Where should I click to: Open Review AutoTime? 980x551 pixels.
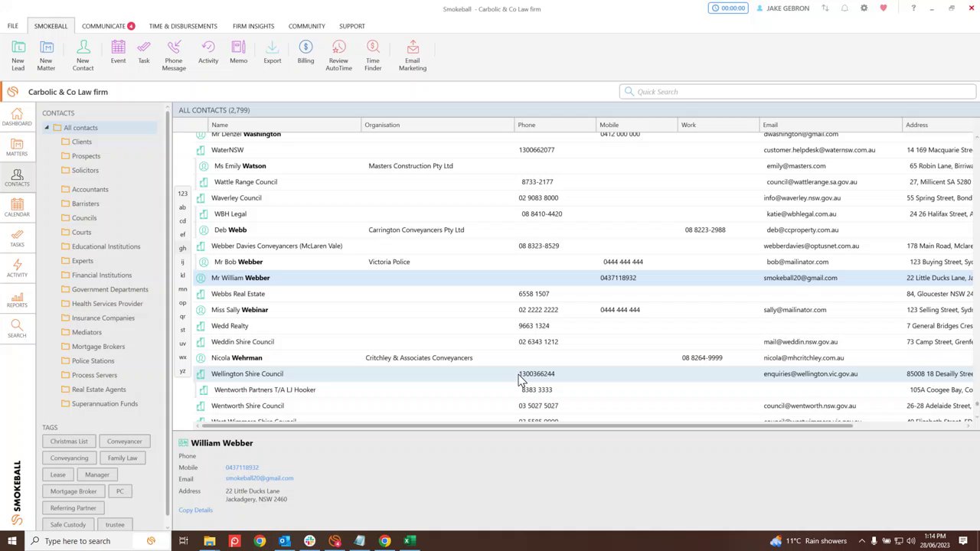click(x=338, y=55)
